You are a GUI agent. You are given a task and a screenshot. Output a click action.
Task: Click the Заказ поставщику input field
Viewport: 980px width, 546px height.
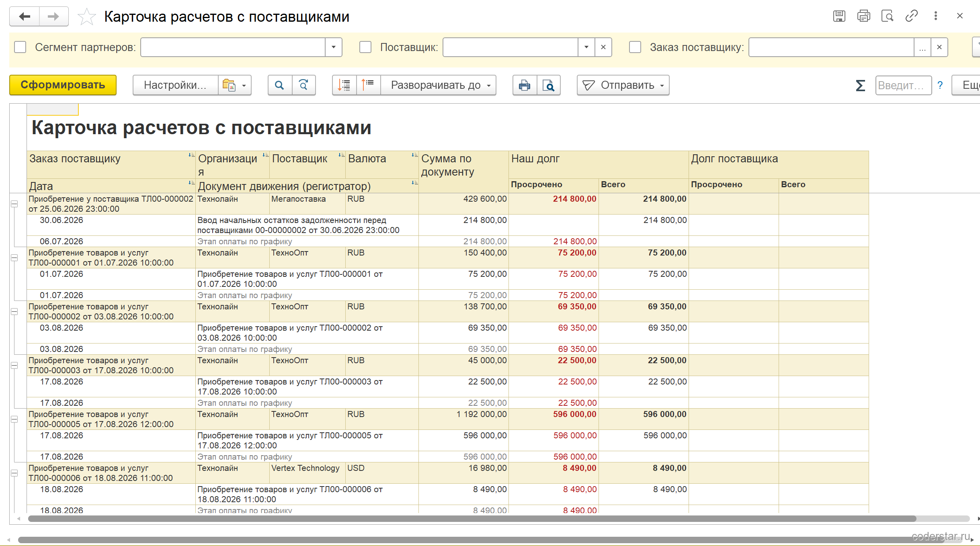point(831,47)
